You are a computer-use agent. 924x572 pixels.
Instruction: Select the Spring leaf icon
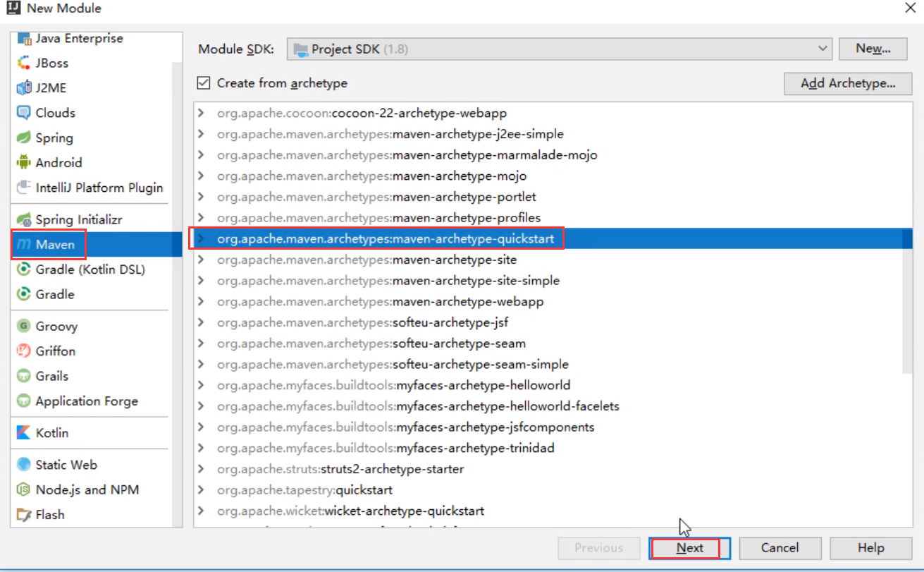pyautogui.click(x=24, y=138)
